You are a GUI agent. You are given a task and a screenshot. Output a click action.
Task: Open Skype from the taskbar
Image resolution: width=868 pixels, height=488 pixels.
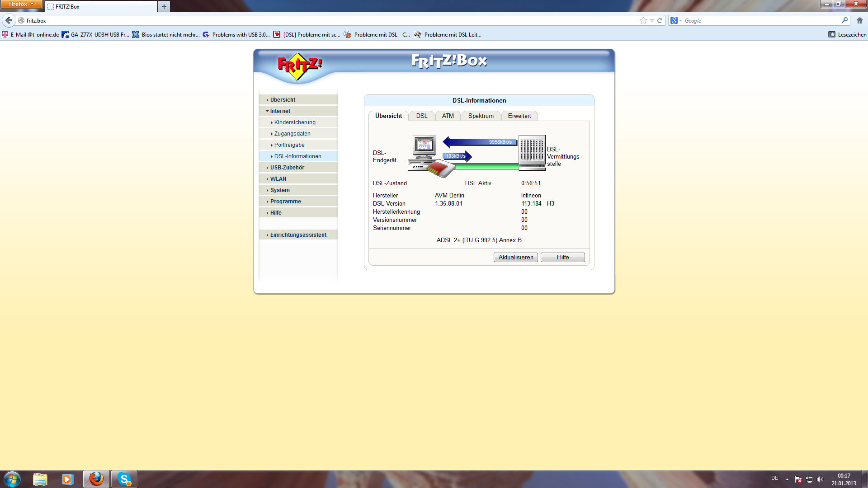coord(124,479)
